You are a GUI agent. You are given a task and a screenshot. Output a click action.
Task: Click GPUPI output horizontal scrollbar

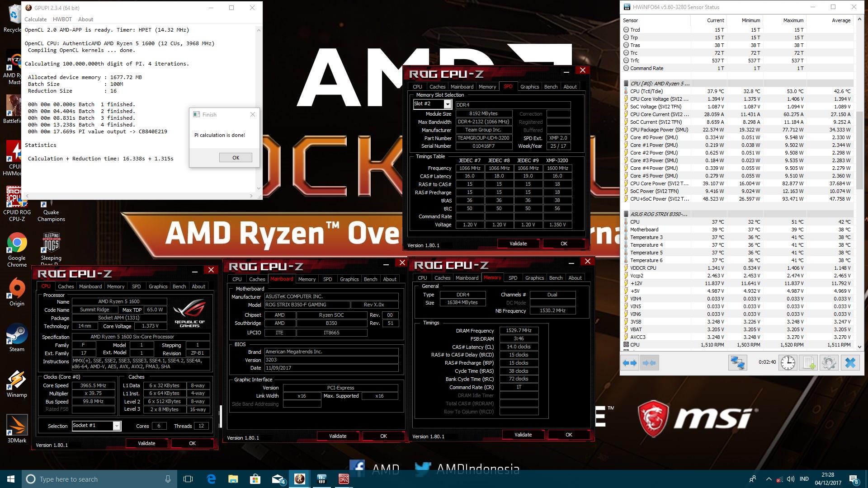[x=140, y=196]
